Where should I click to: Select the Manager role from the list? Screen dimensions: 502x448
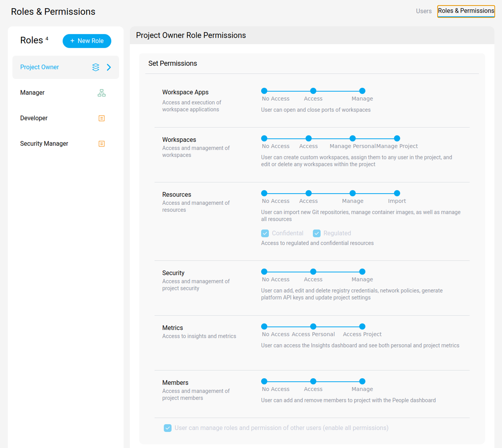(32, 93)
